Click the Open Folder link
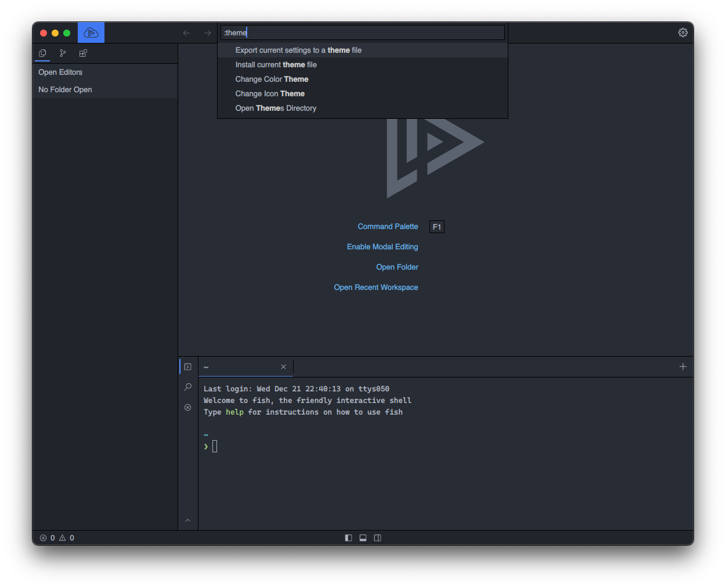726x588 pixels. click(x=397, y=267)
